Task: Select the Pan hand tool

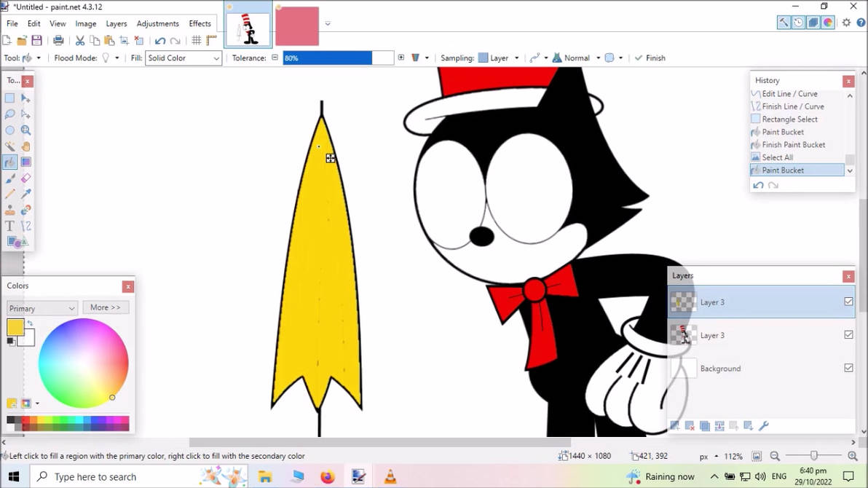Action: point(25,146)
